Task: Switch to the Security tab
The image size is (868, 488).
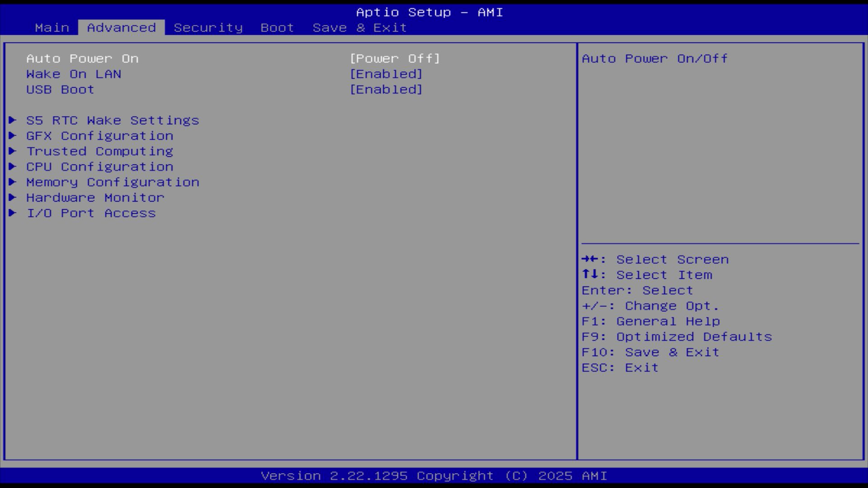Action: pos(208,28)
